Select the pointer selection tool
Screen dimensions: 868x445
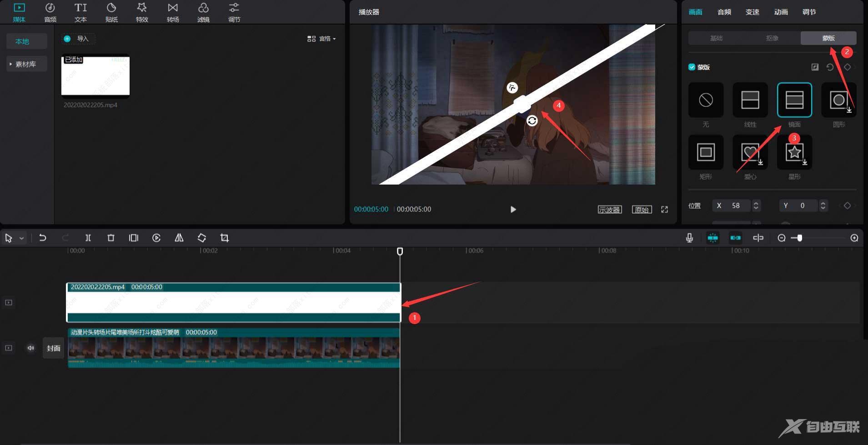click(x=9, y=238)
